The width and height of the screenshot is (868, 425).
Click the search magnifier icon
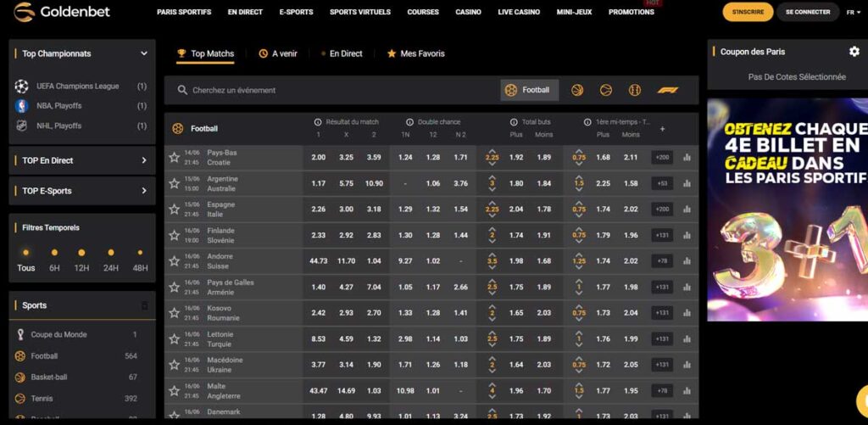coord(182,90)
